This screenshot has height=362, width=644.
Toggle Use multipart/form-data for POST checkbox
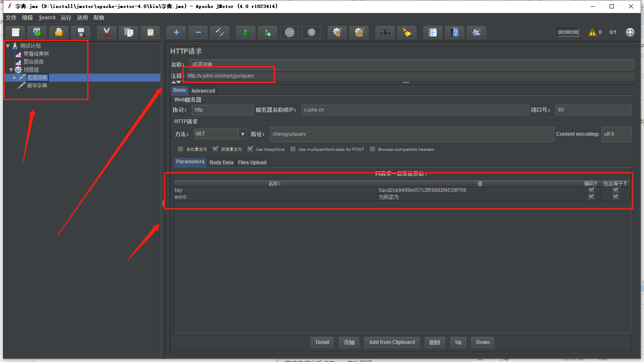[x=293, y=149]
